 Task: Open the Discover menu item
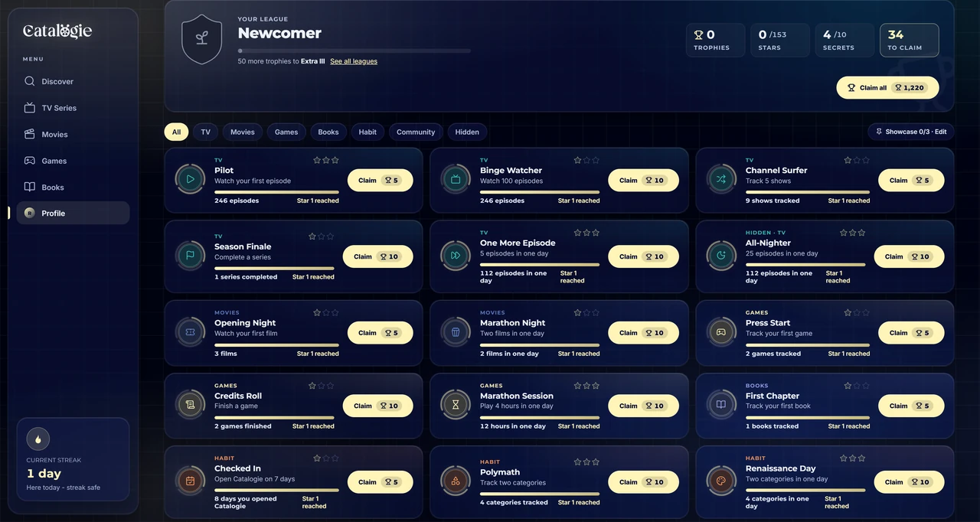pos(73,81)
